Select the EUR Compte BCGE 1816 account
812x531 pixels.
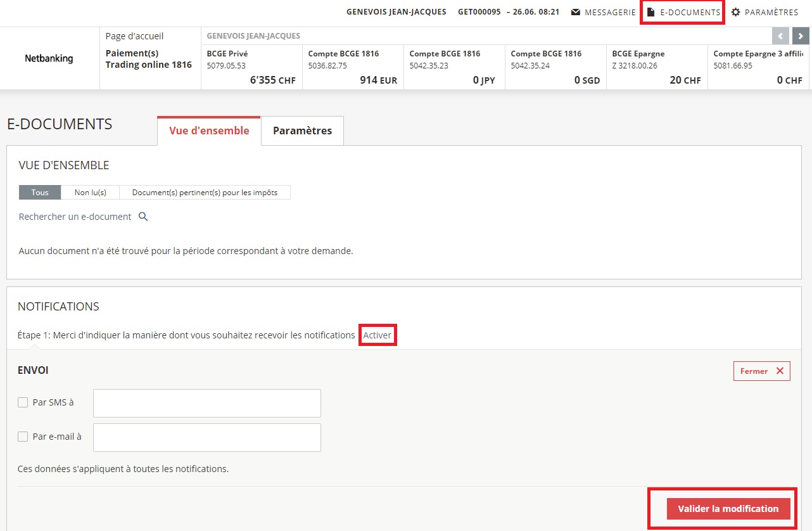tap(353, 67)
